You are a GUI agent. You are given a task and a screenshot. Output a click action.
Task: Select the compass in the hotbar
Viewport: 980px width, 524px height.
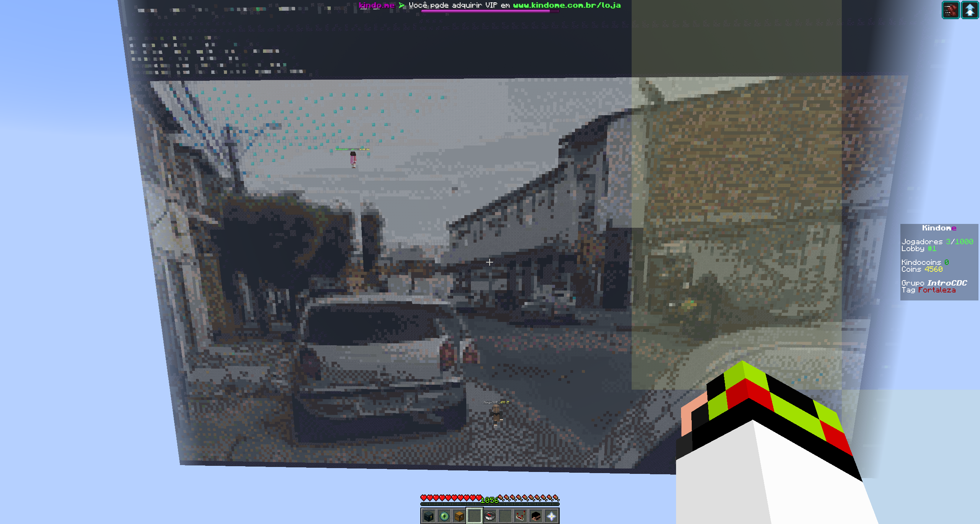coord(490,516)
